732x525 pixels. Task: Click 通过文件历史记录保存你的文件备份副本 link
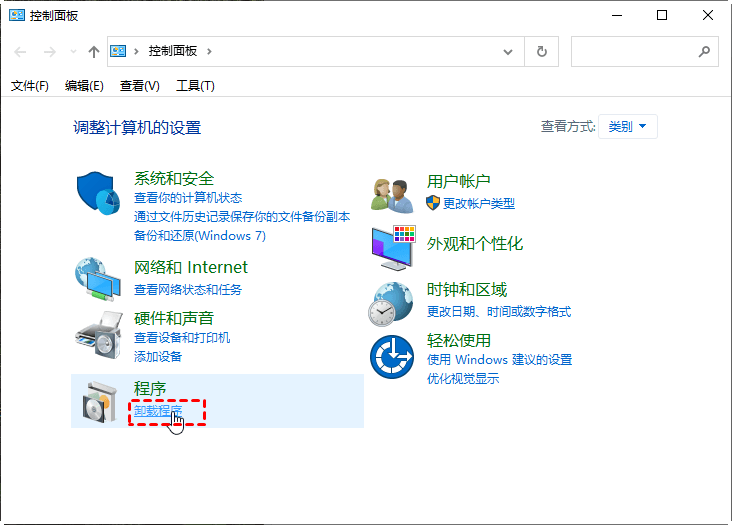[242, 217]
